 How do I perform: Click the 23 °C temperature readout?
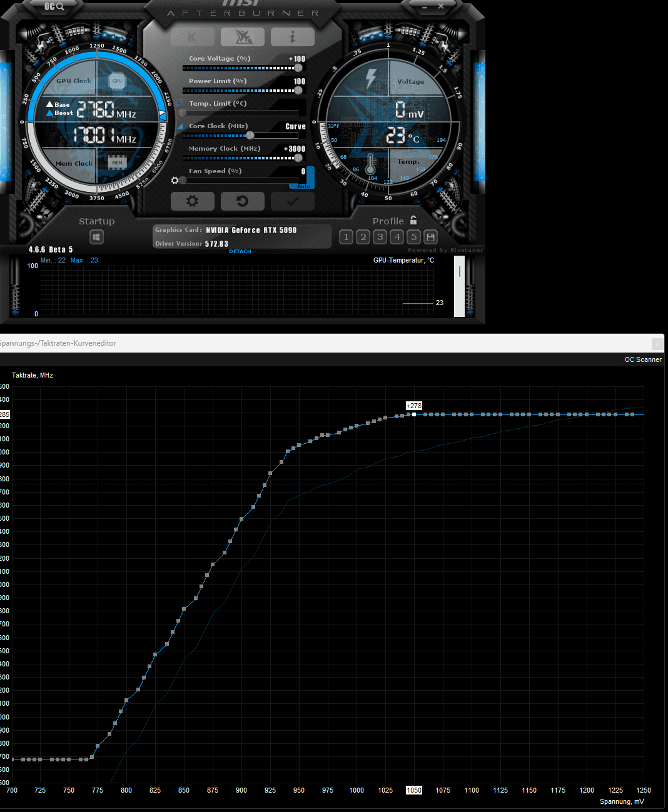click(403, 136)
